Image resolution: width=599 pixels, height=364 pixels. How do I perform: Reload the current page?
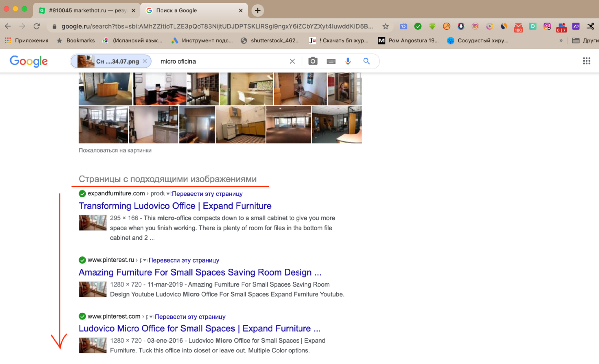(x=36, y=26)
